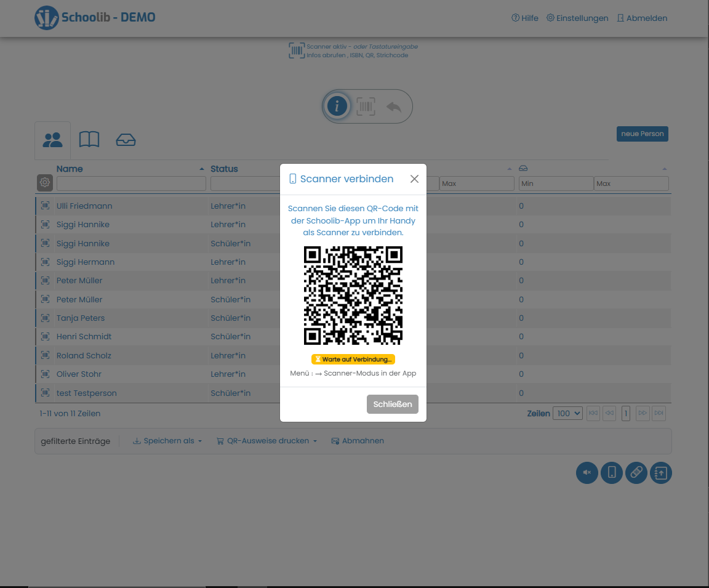Click the Name filter input field
Viewport: 709px width, 588px height.
(x=131, y=183)
